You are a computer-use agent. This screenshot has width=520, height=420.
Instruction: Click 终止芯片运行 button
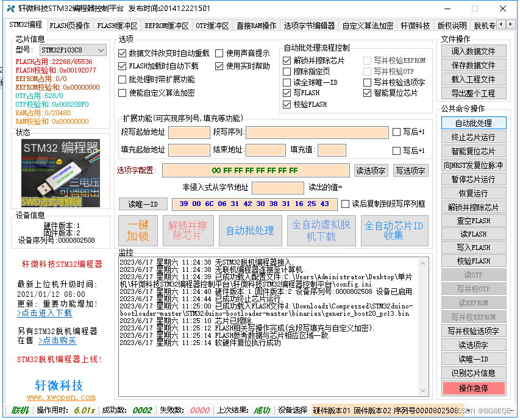pyautogui.click(x=474, y=137)
